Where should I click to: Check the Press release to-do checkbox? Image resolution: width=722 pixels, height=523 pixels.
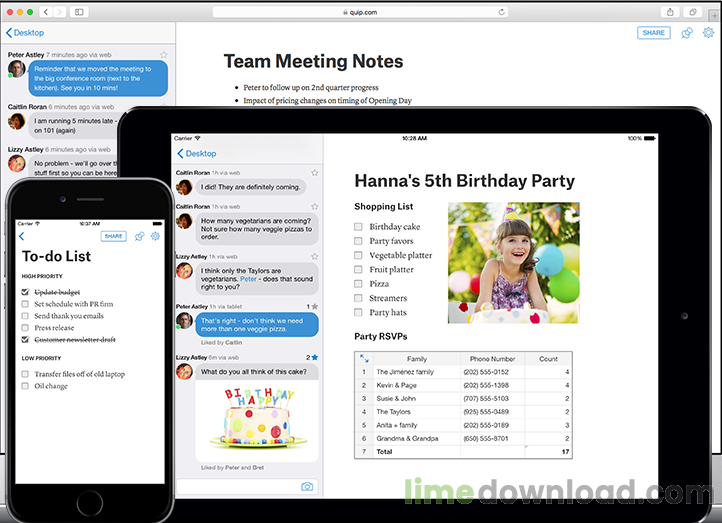click(x=25, y=328)
